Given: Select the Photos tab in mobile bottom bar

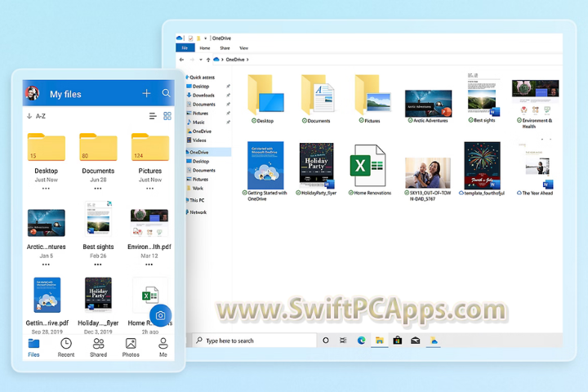Looking at the screenshot, I should [x=131, y=347].
